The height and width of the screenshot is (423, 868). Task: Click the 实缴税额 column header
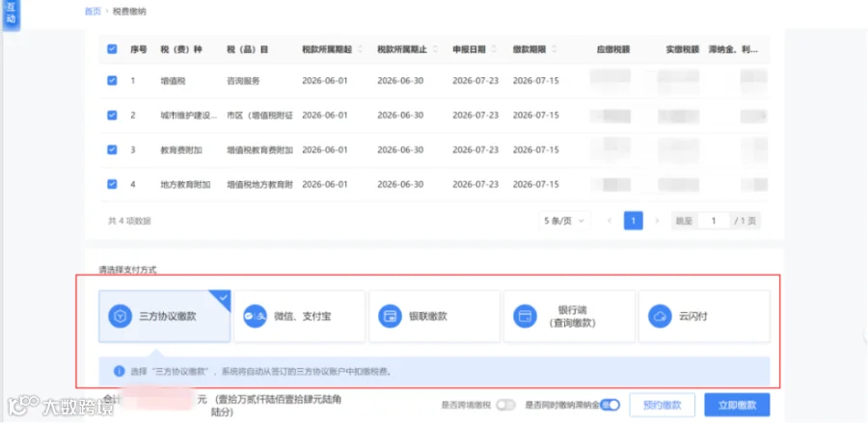pyautogui.click(x=683, y=49)
